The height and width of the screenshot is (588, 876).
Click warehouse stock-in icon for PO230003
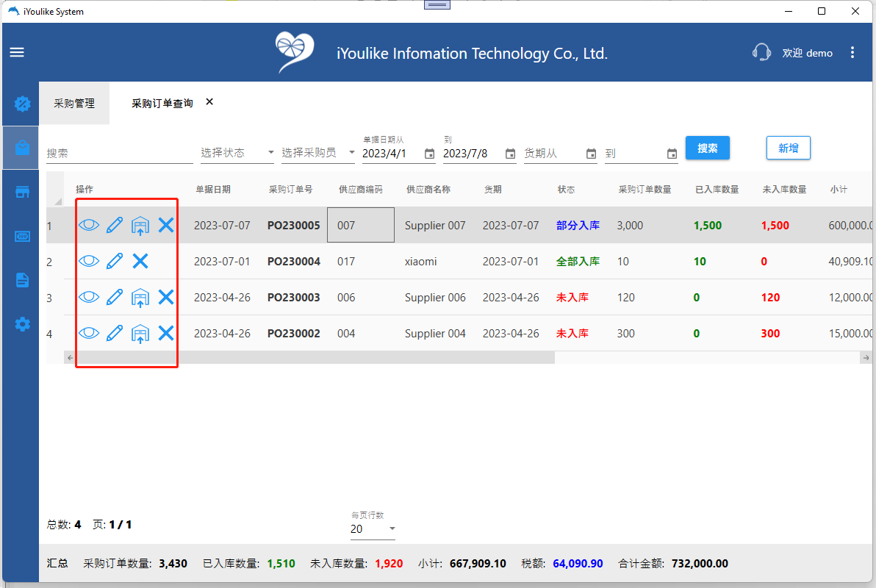pos(140,297)
